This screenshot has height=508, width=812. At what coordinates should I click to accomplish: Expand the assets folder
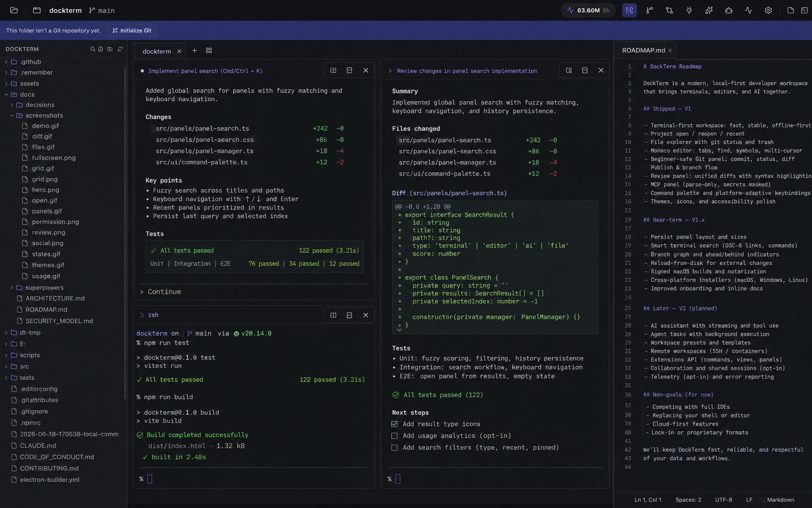coord(6,83)
